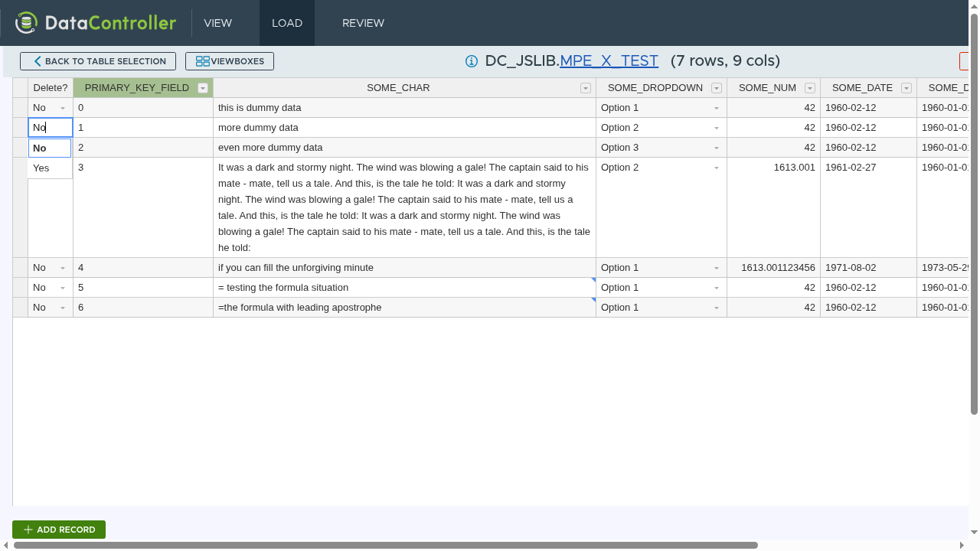Open SOME_DROPDOWN list for row 2
This screenshot has height=551, width=980.
pyautogui.click(x=717, y=148)
